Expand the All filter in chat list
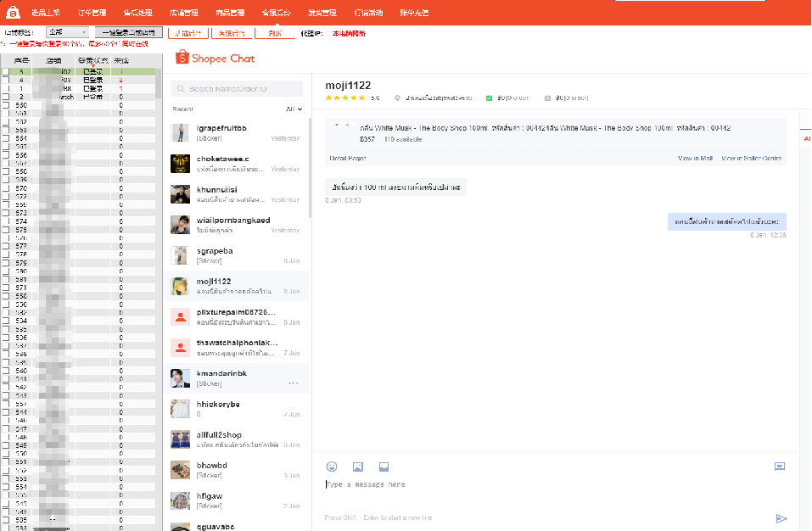 [x=294, y=109]
